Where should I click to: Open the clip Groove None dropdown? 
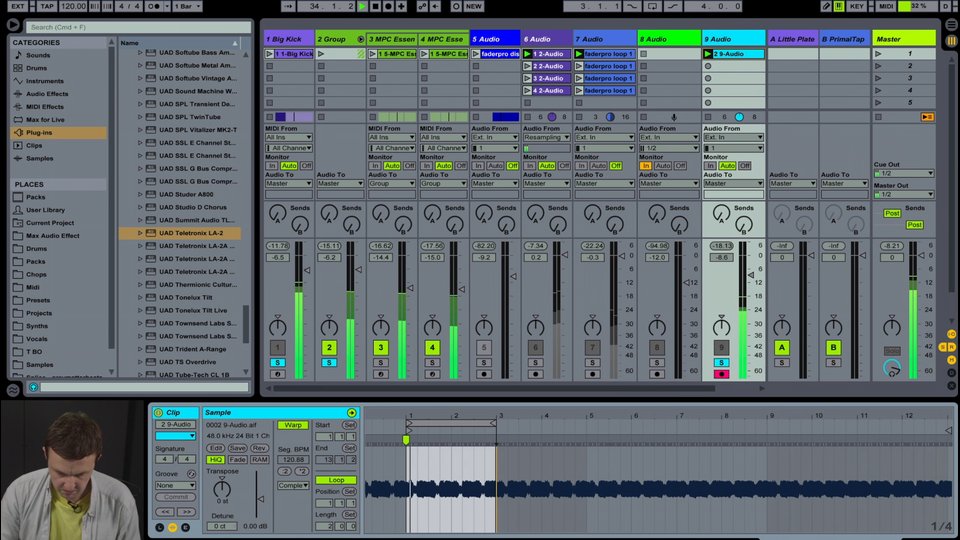pyautogui.click(x=175, y=486)
